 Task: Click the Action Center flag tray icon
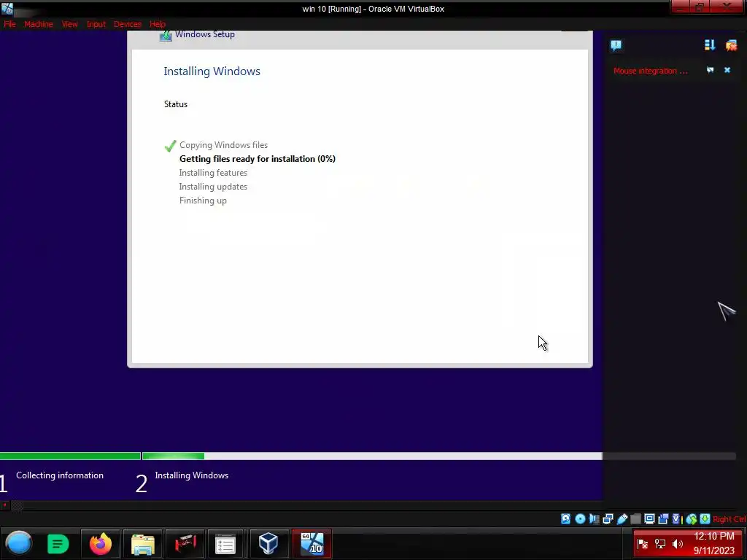(643, 543)
